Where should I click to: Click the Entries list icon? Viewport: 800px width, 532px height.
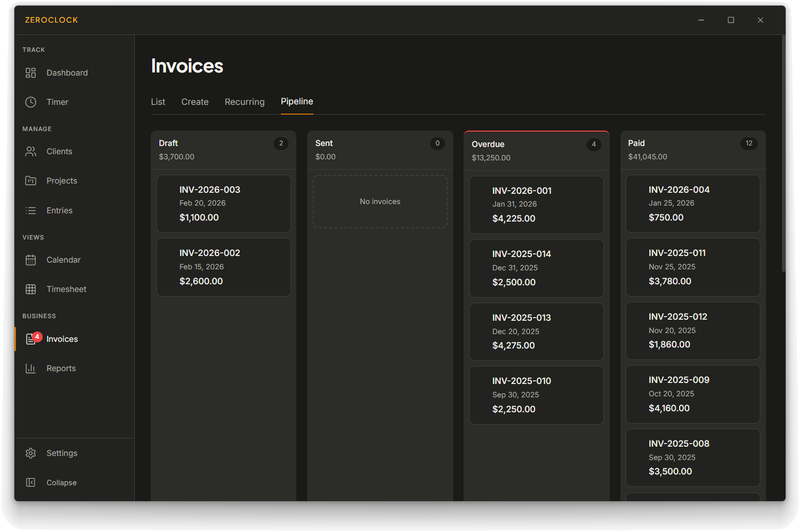tap(31, 211)
